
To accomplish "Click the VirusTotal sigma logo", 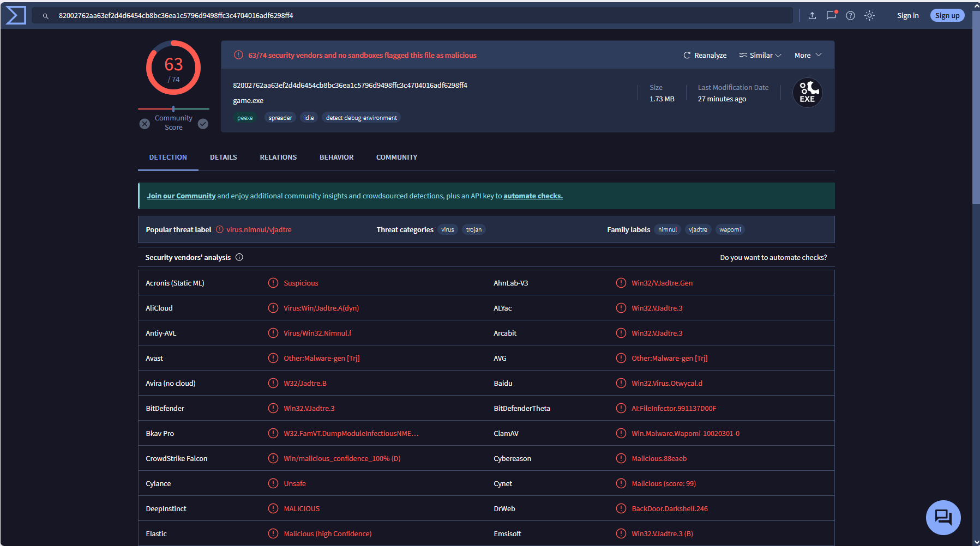I will pyautogui.click(x=15, y=15).
